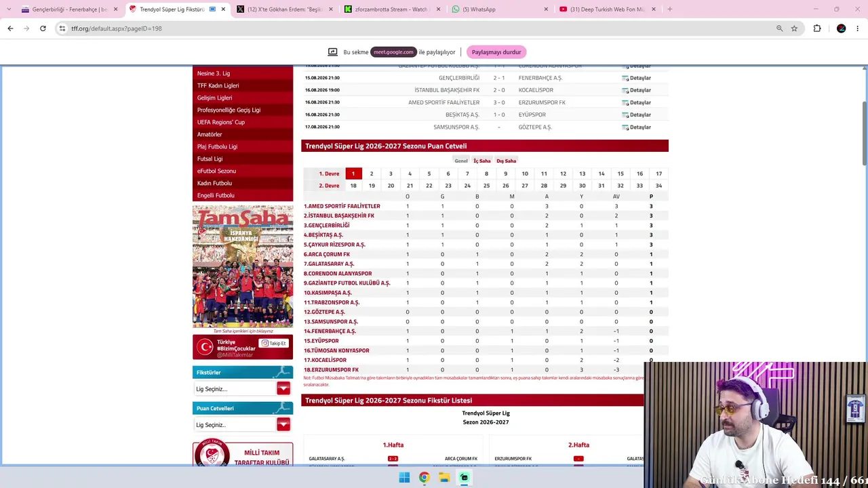Expand the Fikstürler Lig Seçiniz dropdown

(283, 388)
